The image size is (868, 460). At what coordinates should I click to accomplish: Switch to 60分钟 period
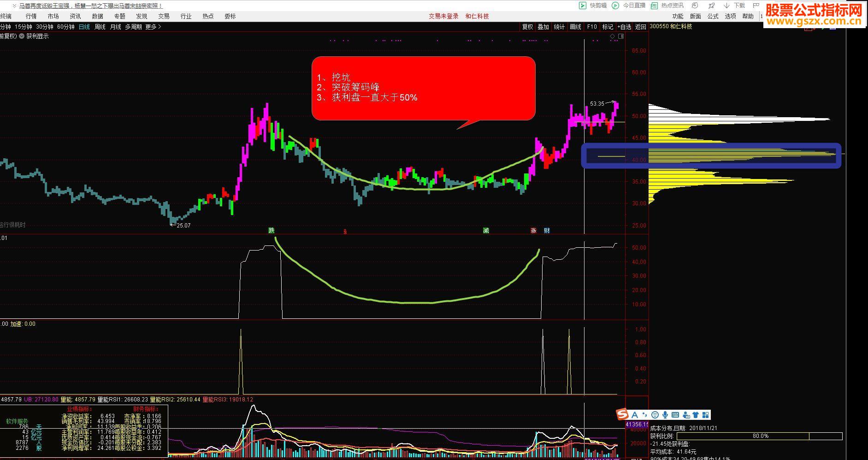(x=66, y=27)
